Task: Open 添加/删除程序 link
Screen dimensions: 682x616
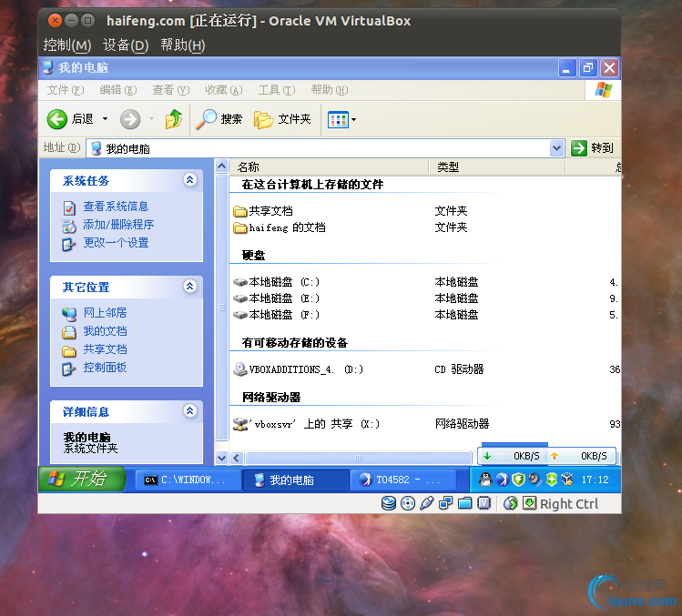Action: pyautogui.click(x=118, y=225)
